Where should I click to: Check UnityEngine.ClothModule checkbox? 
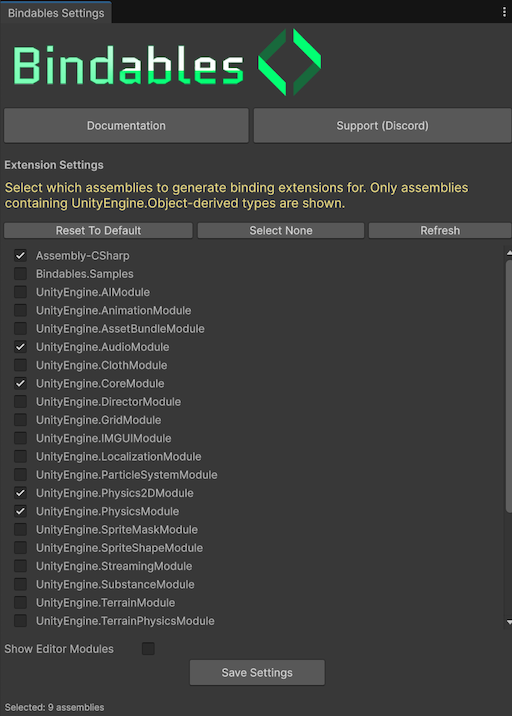[20, 365]
